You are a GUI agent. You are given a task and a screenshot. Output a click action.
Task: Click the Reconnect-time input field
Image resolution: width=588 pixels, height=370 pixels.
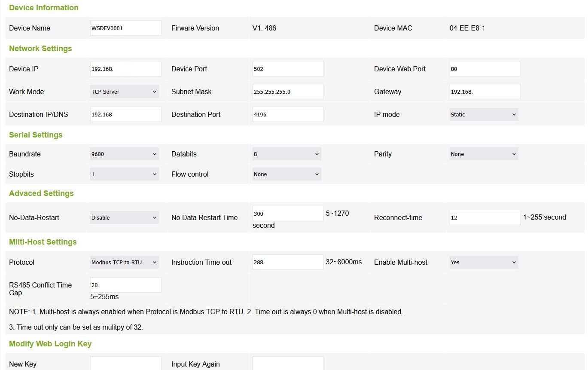[485, 217]
